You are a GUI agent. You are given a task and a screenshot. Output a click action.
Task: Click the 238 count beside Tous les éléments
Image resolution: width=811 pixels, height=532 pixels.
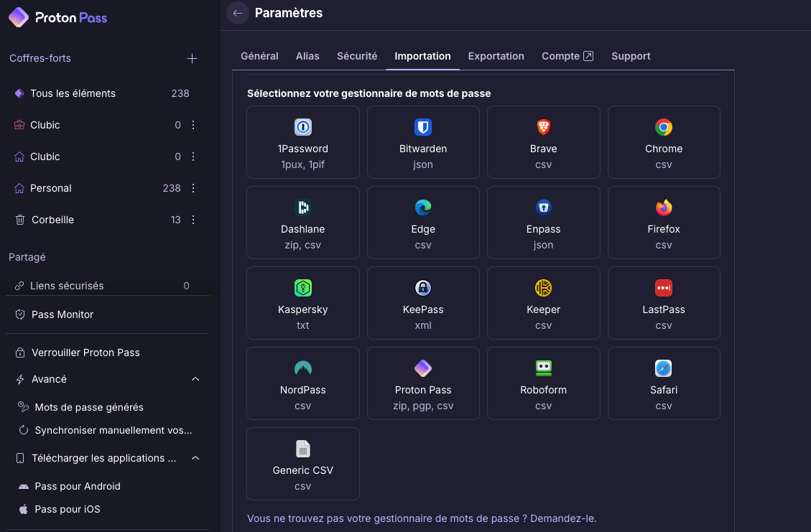coord(180,93)
